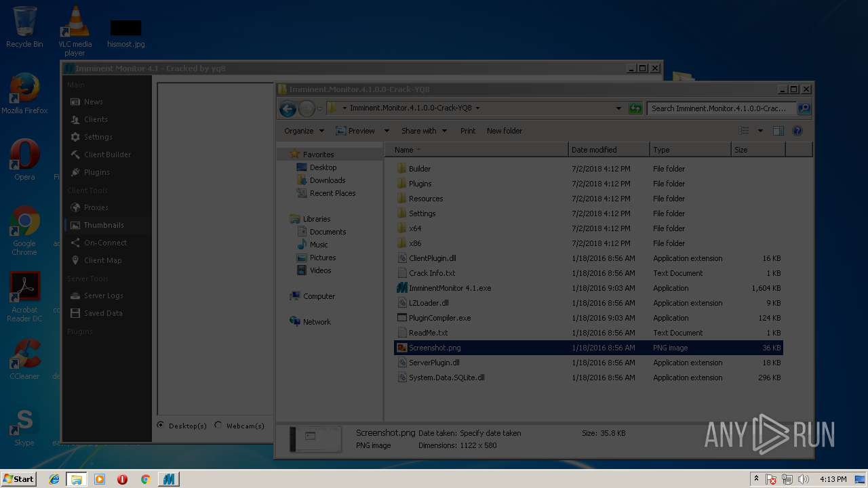Screen dimensions: 868x488
Task: Select Downloads under Favorites
Action: (328, 180)
